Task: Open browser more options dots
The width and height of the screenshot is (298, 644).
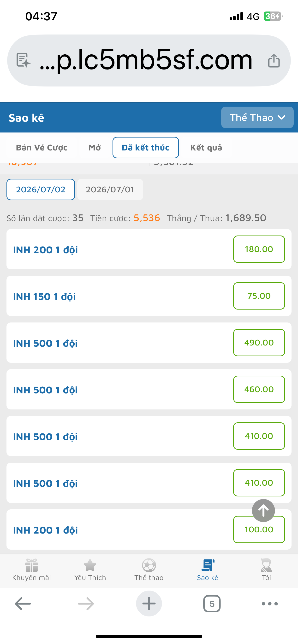Action: (270, 604)
